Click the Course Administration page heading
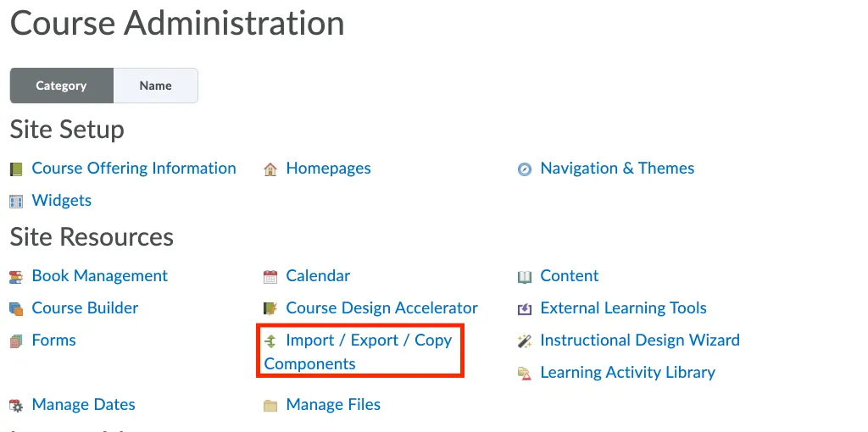This screenshot has height=432, width=868. point(177,23)
